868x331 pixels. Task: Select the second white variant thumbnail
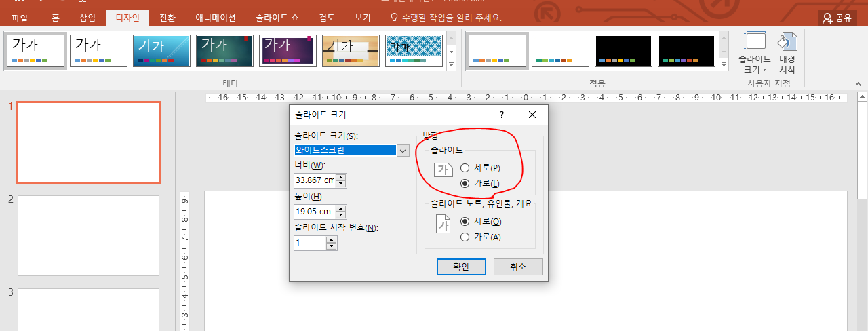pyautogui.click(x=560, y=51)
